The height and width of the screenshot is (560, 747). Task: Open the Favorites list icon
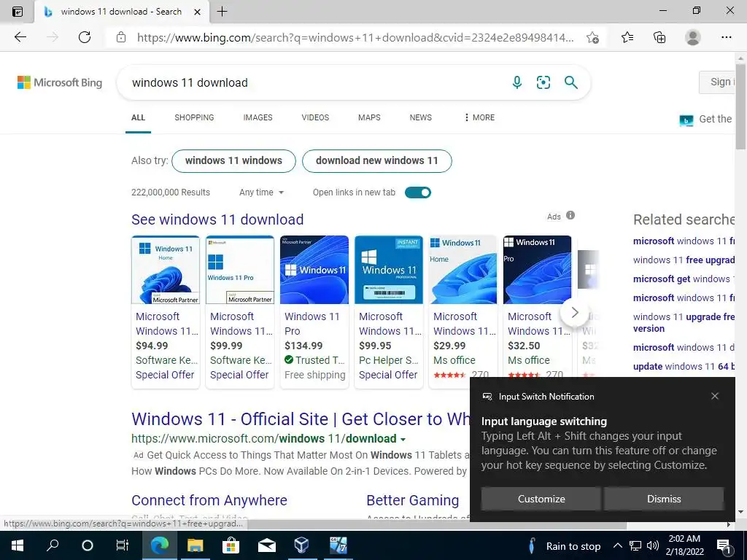[627, 37]
